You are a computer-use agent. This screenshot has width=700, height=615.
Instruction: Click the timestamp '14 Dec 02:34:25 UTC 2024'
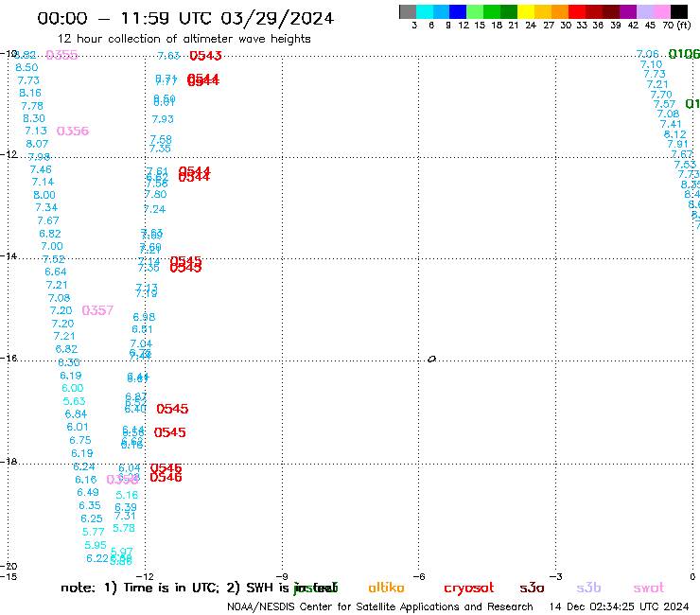(x=620, y=607)
